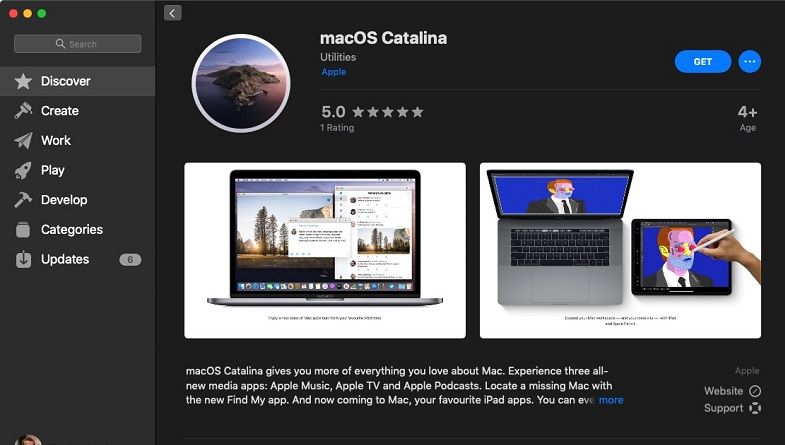The height and width of the screenshot is (445, 785).
Task: Open the MacBook desktop screenshot thumbnail
Action: point(325,250)
